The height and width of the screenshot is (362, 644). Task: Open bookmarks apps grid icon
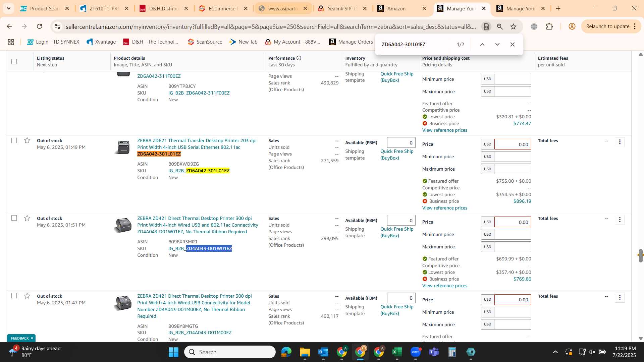pyautogui.click(x=11, y=42)
